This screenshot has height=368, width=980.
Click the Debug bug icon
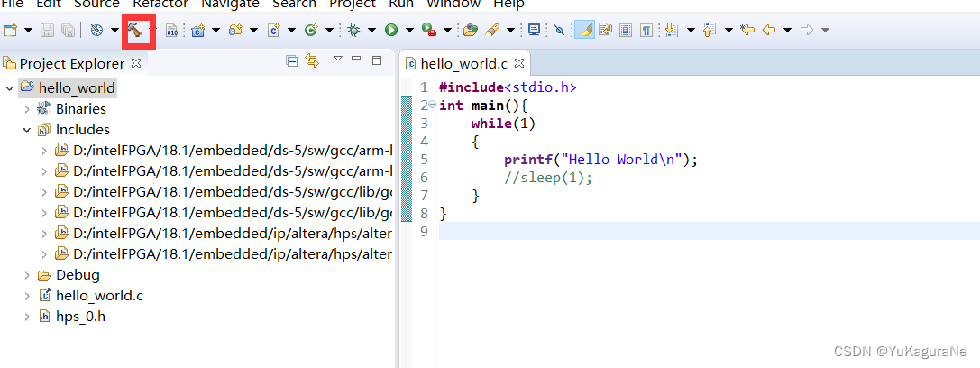pyautogui.click(x=354, y=30)
